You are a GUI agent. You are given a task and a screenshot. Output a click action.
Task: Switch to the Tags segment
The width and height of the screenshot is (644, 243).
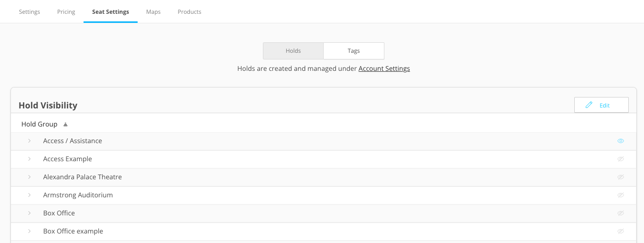pyautogui.click(x=354, y=51)
